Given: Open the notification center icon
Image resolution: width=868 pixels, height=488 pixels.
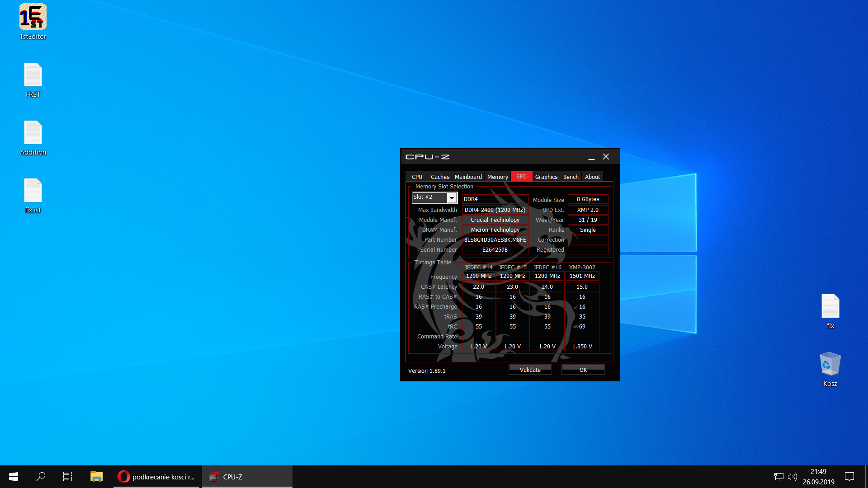Looking at the screenshot, I should tap(849, 477).
